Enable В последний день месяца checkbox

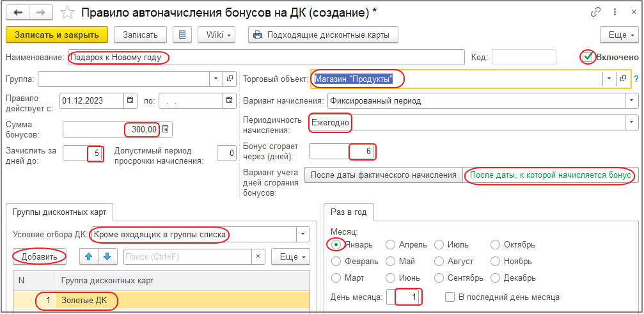click(x=450, y=297)
